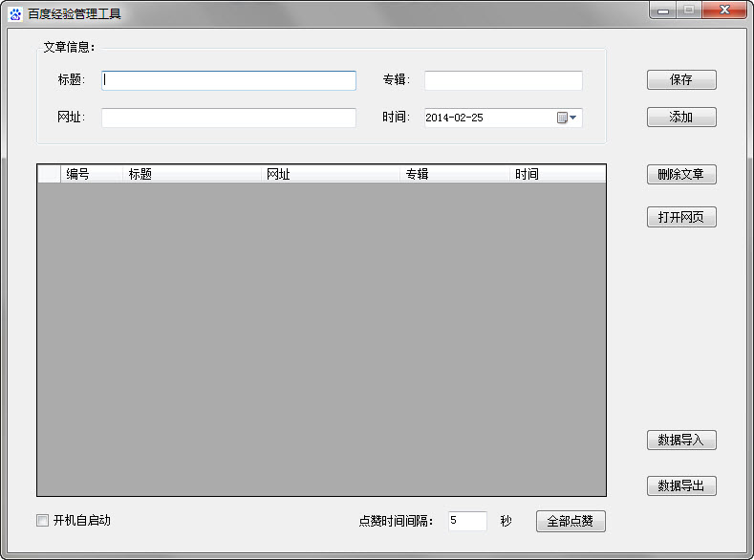This screenshot has height=560, width=754.
Task: Click the Baidu paw icon in title bar
Action: click(x=15, y=14)
